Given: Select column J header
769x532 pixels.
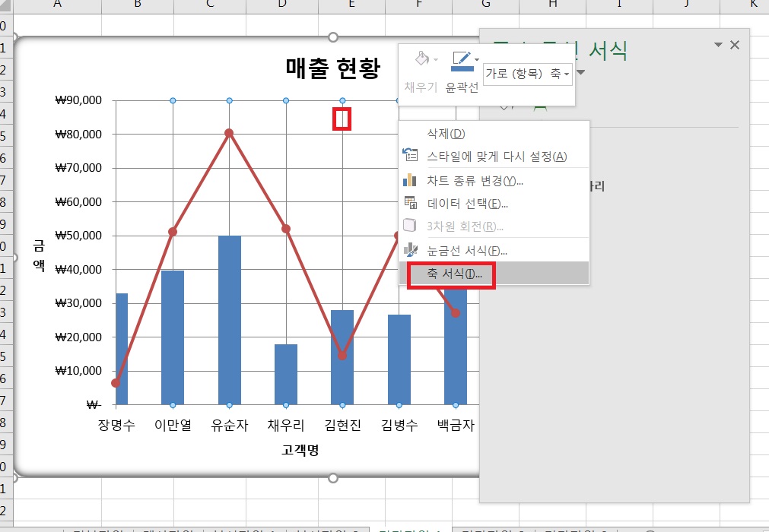Looking at the screenshot, I should 686,5.
